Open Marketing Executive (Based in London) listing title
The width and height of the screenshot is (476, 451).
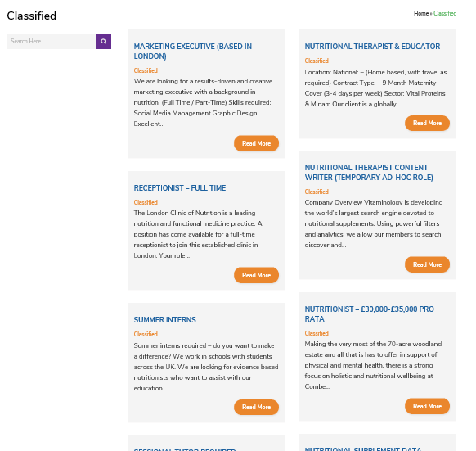(193, 52)
